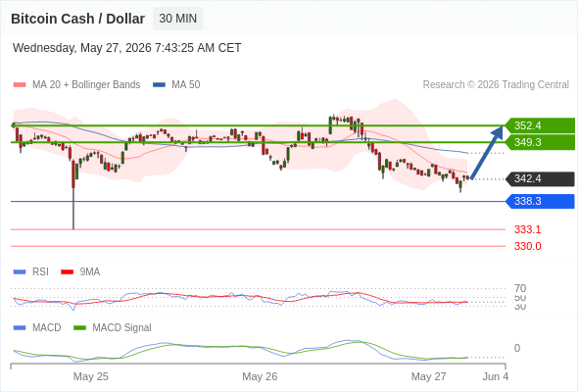
Task: Click the 9MA red legend marker
Action: point(67,272)
